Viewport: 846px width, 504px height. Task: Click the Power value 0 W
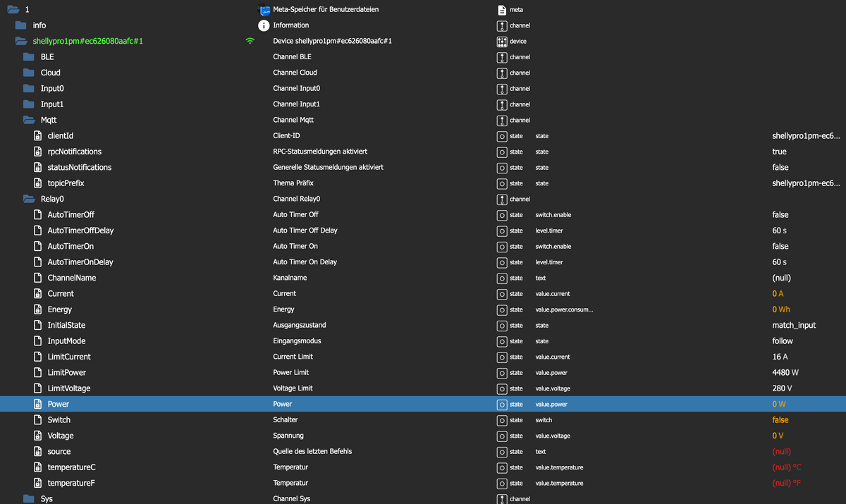tap(779, 404)
